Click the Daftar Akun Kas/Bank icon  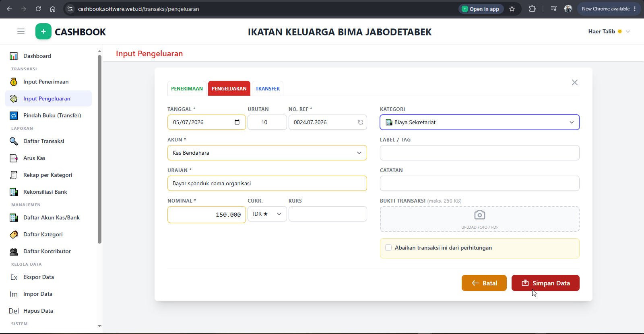coord(14,217)
